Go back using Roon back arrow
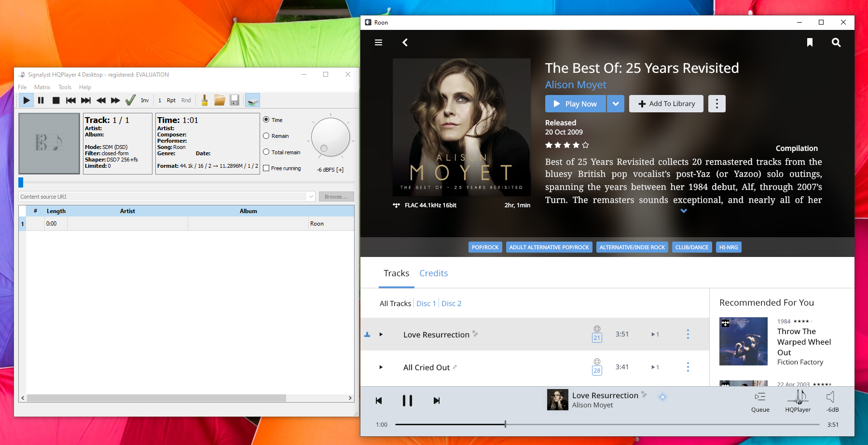Viewport: 868px width, 445px height. tap(405, 42)
